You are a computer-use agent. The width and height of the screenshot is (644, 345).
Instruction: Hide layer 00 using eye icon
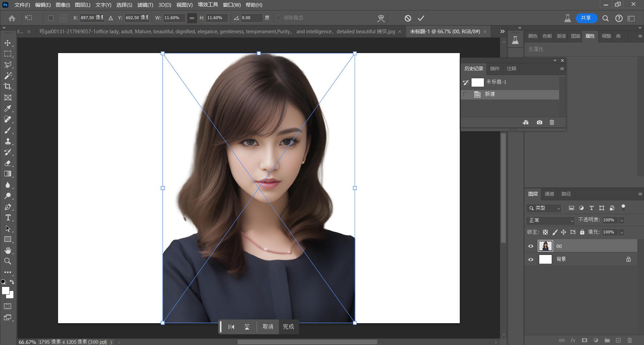coord(531,246)
